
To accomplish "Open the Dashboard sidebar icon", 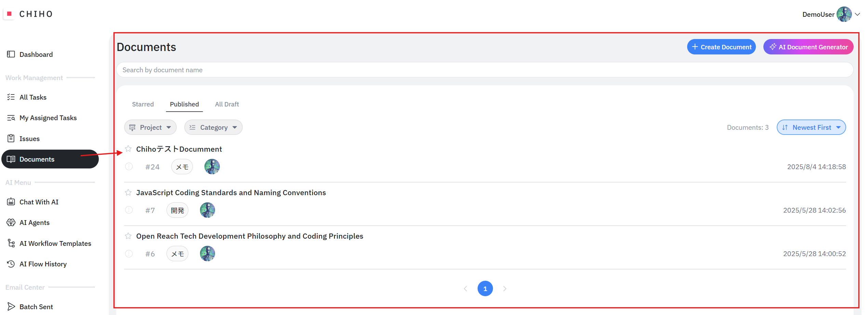I will tap(11, 54).
